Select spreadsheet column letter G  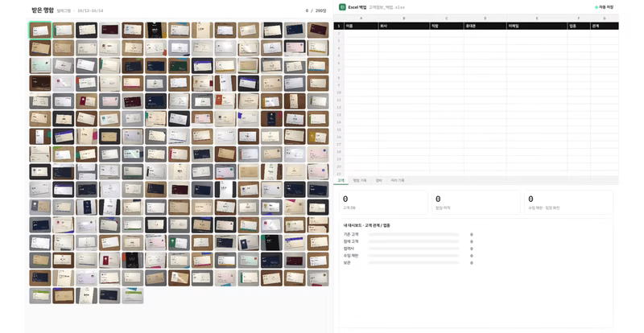tap(605, 18)
